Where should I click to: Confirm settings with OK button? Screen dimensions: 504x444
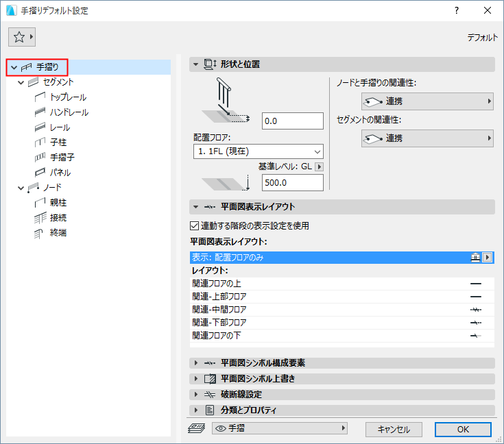click(463, 430)
